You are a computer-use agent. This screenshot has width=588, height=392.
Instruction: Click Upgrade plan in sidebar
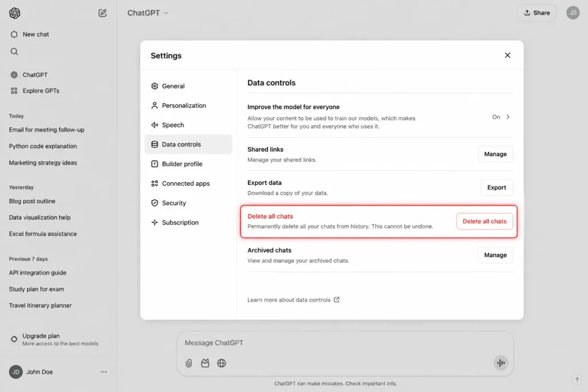[55, 339]
